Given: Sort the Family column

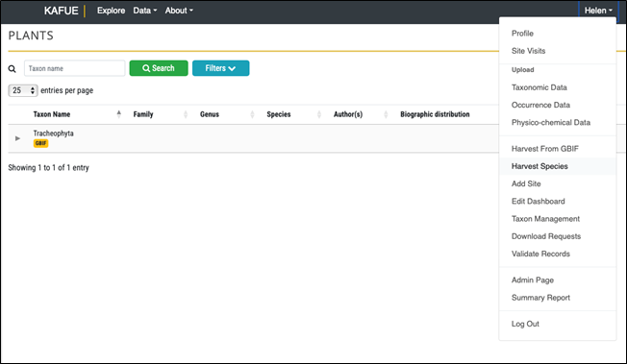Looking at the screenshot, I should (x=186, y=114).
